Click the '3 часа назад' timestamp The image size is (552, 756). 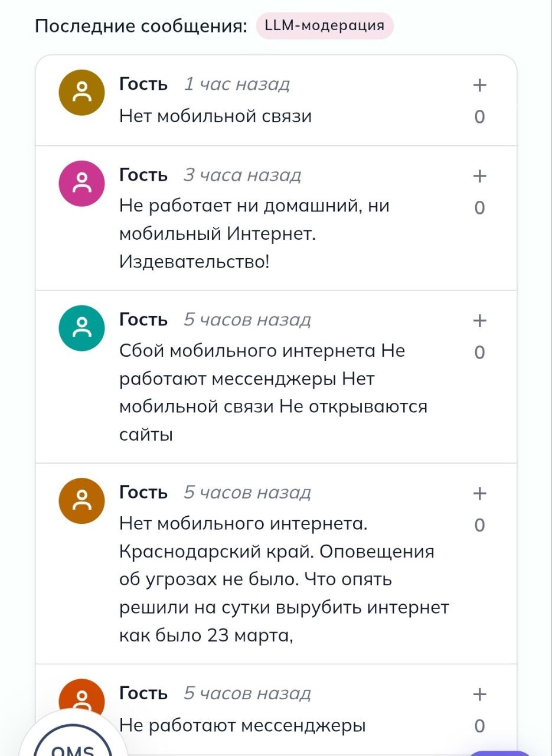click(x=242, y=175)
